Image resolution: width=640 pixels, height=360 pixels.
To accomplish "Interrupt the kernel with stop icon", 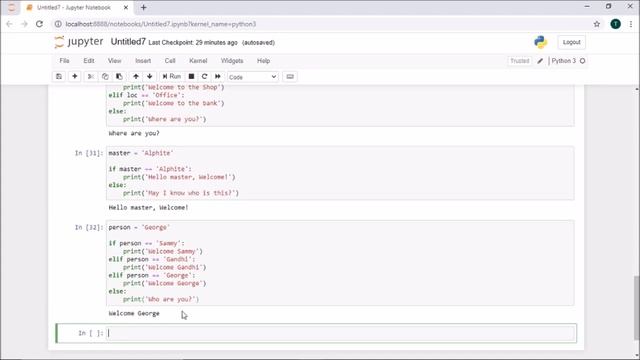I will 191,76.
